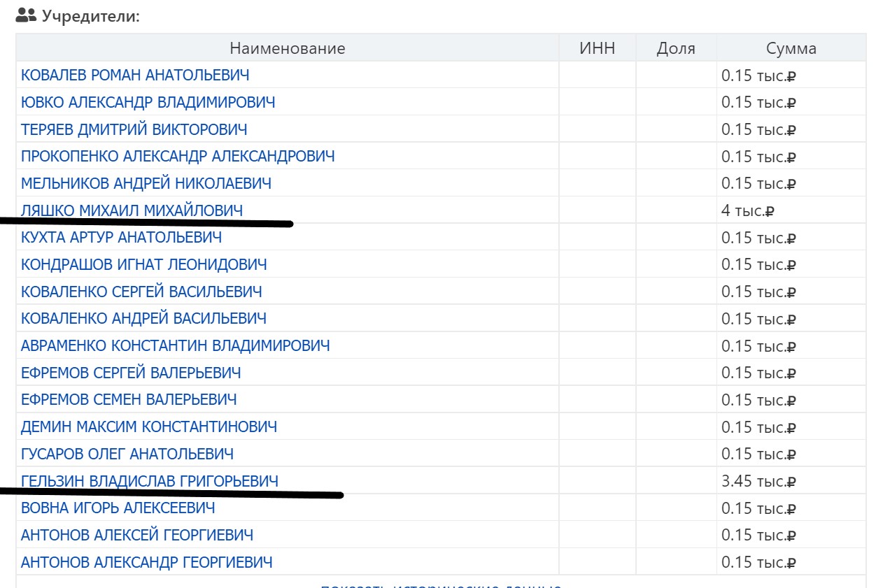Click КОНДРАШОВ ИГНАТ ЛЕОНИДОВИЧ link
This screenshot has height=588, width=883.
pos(143,264)
